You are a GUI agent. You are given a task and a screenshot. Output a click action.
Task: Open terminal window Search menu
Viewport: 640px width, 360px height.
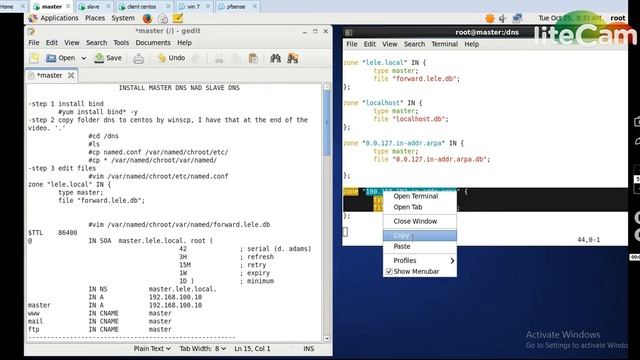414,44
